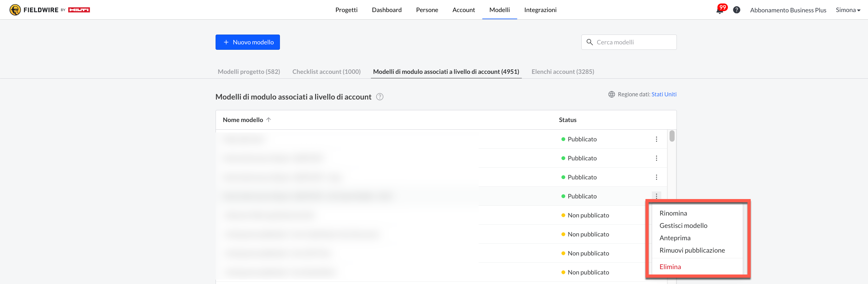Switch to Elenchi account tab
The width and height of the screenshot is (868, 284).
[562, 72]
